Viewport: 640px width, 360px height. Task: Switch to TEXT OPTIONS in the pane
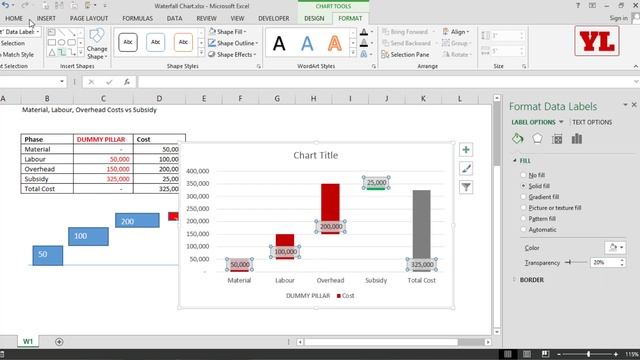(592, 122)
